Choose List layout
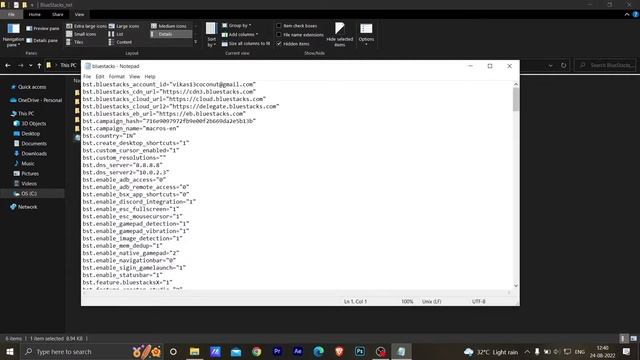Viewport: 640px width, 360px height. (116, 34)
